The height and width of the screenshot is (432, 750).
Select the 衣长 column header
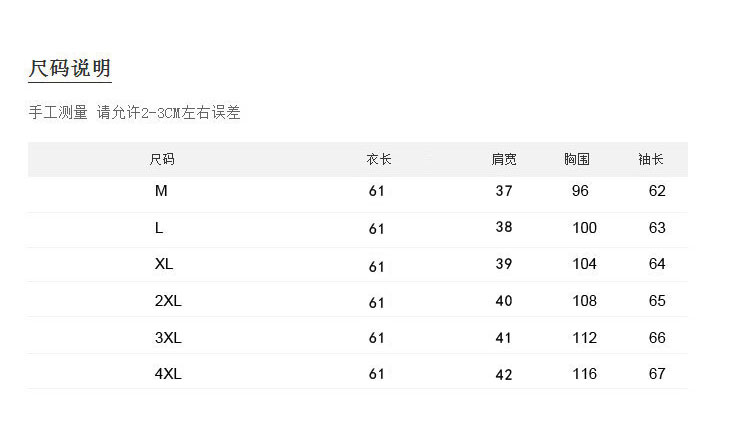(378, 159)
